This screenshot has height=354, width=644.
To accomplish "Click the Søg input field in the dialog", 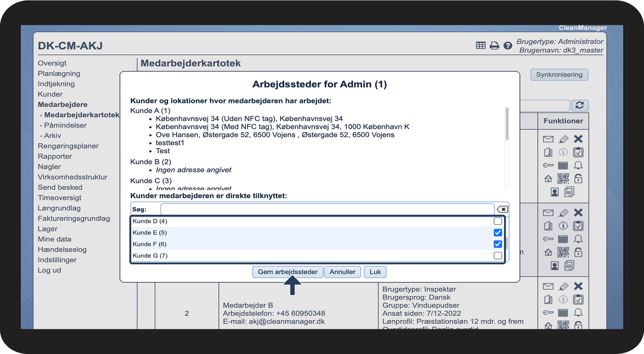I will (327, 209).
